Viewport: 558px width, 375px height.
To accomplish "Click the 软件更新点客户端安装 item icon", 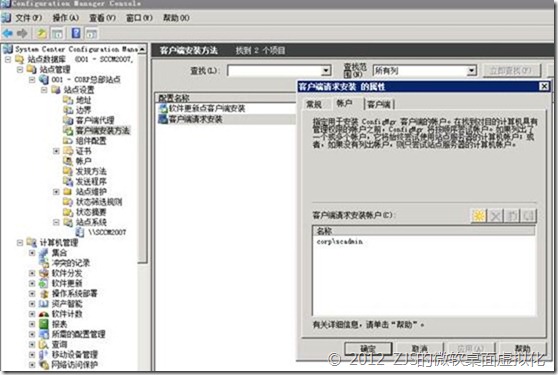I will (163, 109).
